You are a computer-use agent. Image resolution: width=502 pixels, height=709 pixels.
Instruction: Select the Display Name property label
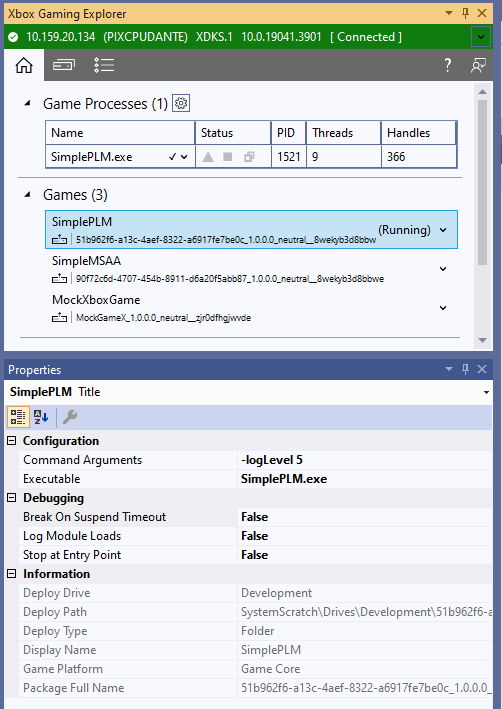(x=60, y=650)
